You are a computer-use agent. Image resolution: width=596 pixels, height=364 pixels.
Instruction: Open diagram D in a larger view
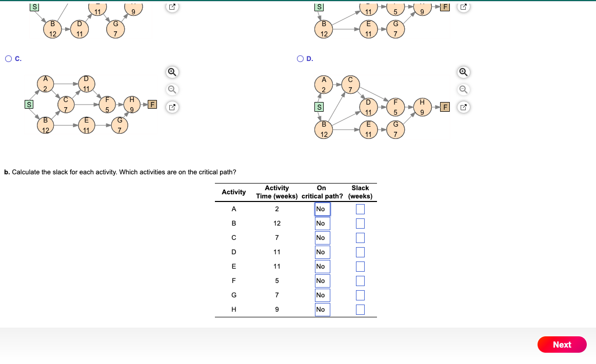click(463, 106)
